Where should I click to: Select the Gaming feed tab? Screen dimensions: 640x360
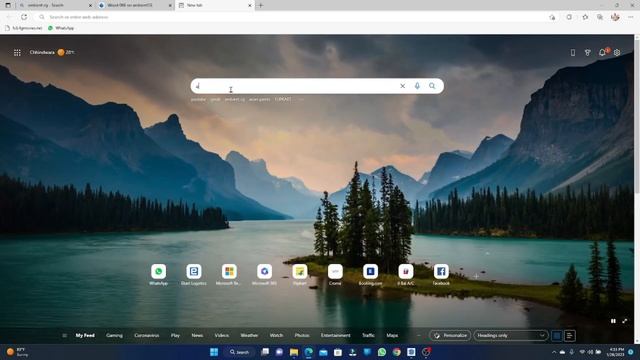[x=114, y=336]
